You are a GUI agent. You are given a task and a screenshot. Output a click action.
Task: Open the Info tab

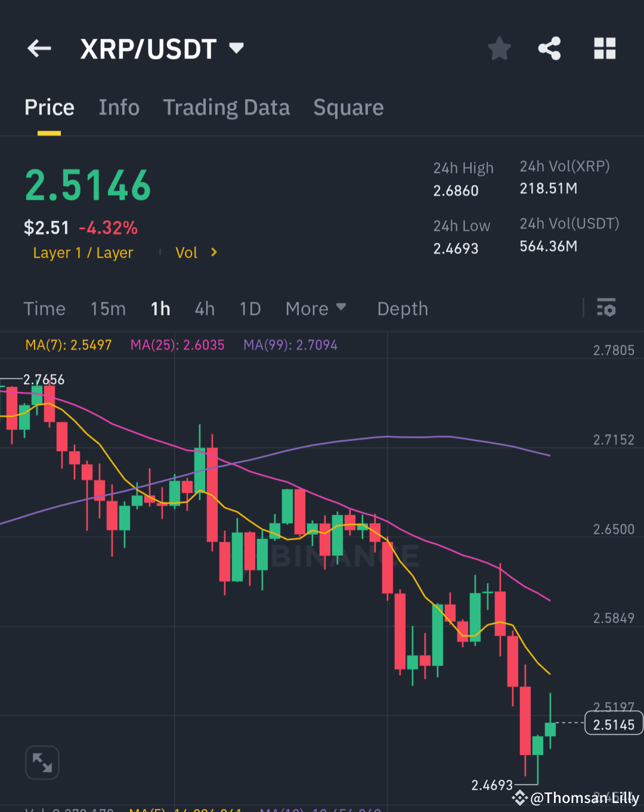point(119,107)
